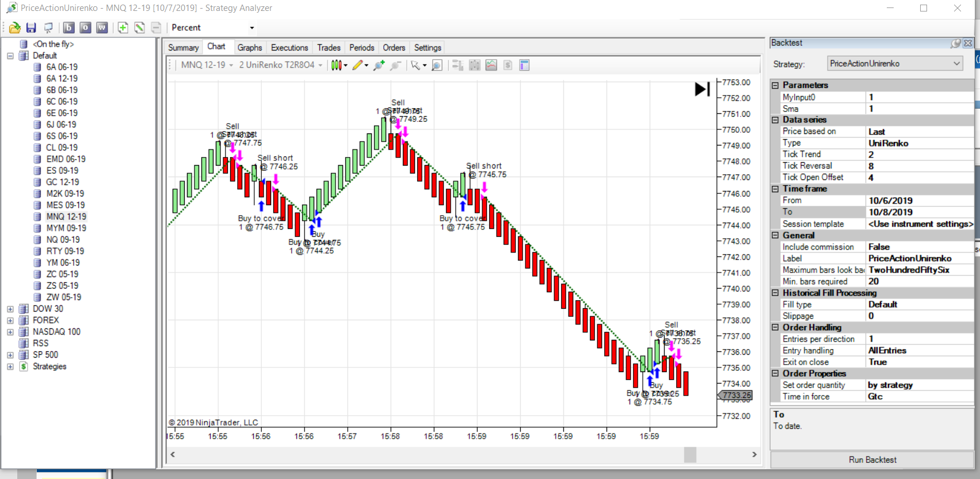Edit instrument list with the pencil page icon
980x479 pixels.
(139, 28)
